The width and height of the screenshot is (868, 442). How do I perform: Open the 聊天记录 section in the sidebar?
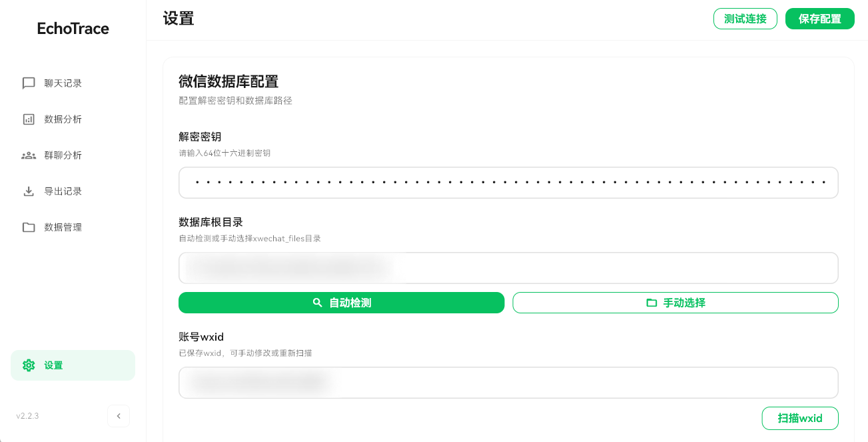62,83
